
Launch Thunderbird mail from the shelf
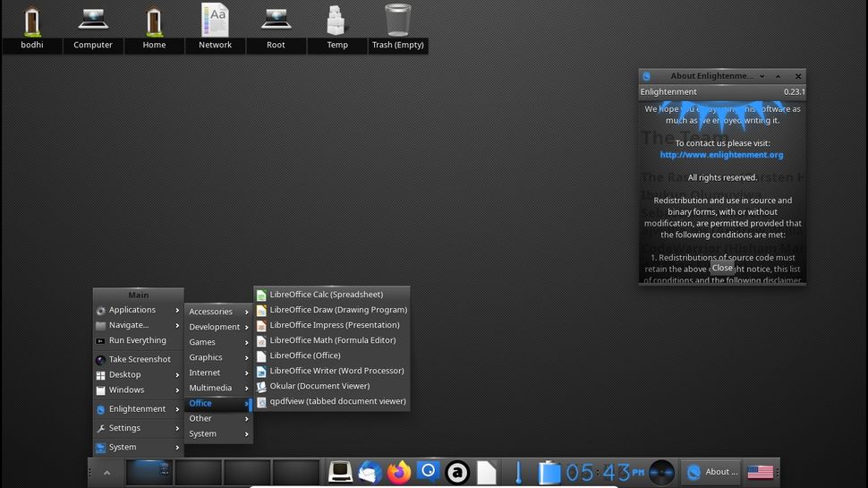370,473
